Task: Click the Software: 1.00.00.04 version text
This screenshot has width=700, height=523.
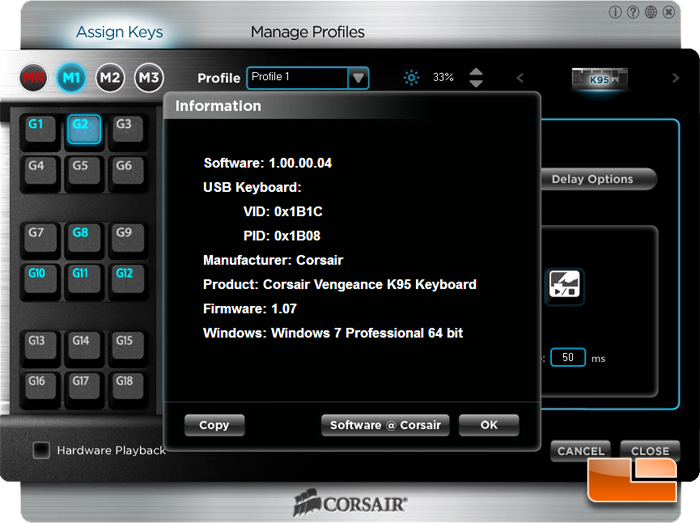Action: 268,163
